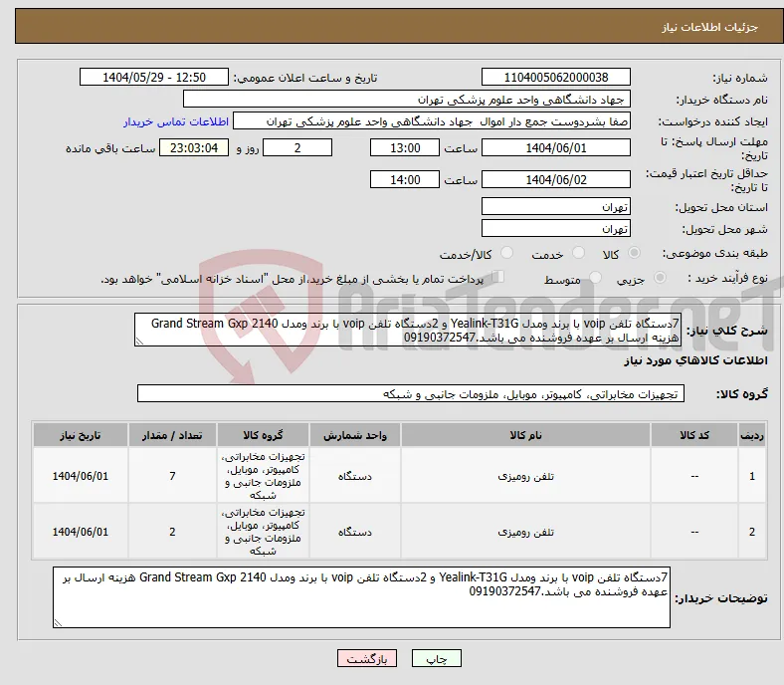The height and width of the screenshot is (685, 784).
Task: Open اطلاعات تماس خریدار link
Action: (176, 121)
